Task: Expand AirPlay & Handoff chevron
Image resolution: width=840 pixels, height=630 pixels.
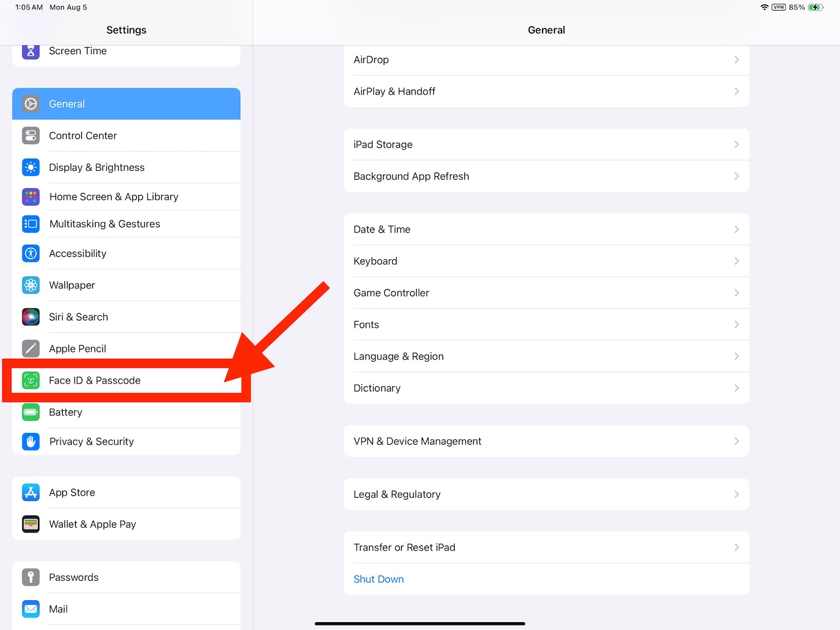Action: [736, 91]
